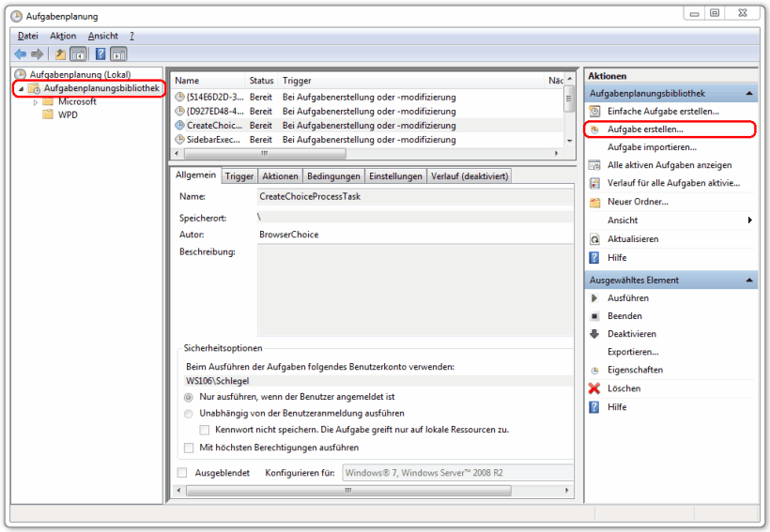This screenshot has height=532, width=770.
Task: Click the red Löschen X icon
Action: click(594, 388)
